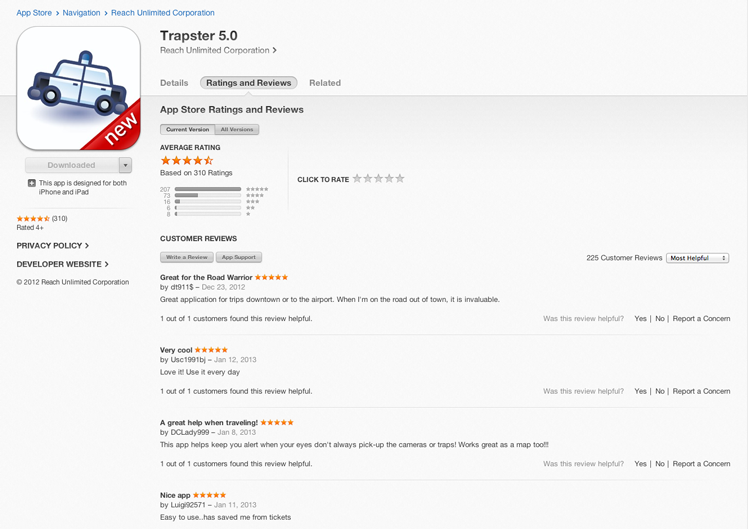This screenshot has width=748, height=529.
Task: Click the Write a Review button
Action: [x=187, y=257]
